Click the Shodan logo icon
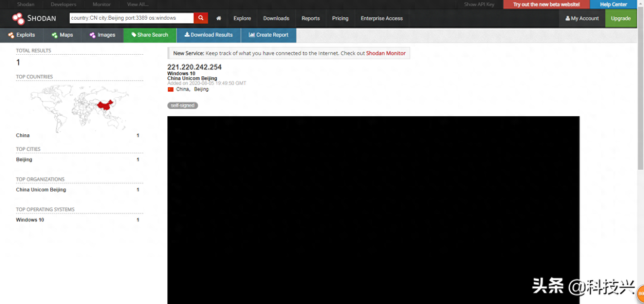Screen dimensions: 644x304 [18, 18]
